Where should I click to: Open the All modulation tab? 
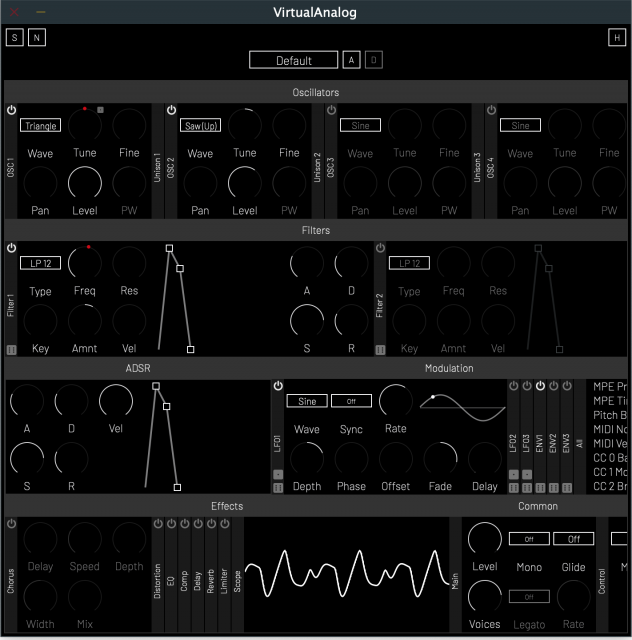579,437
